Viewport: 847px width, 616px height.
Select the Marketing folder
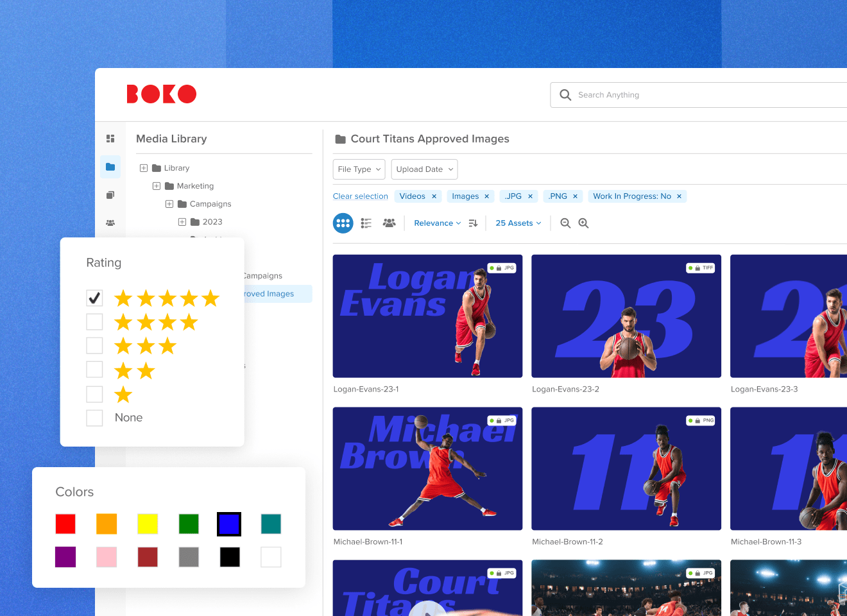[189, 186]
